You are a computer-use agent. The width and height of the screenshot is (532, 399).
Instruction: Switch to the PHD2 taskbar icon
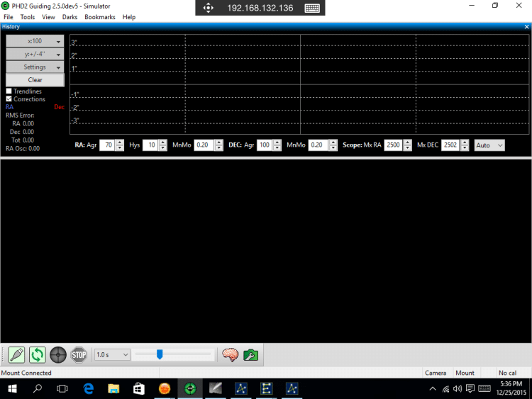pos(190,388)
